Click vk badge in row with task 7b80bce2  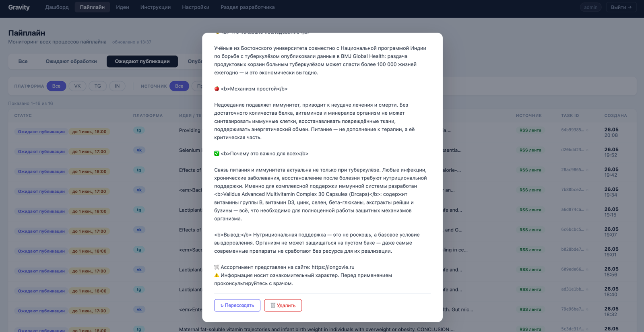tap(139, 190)
